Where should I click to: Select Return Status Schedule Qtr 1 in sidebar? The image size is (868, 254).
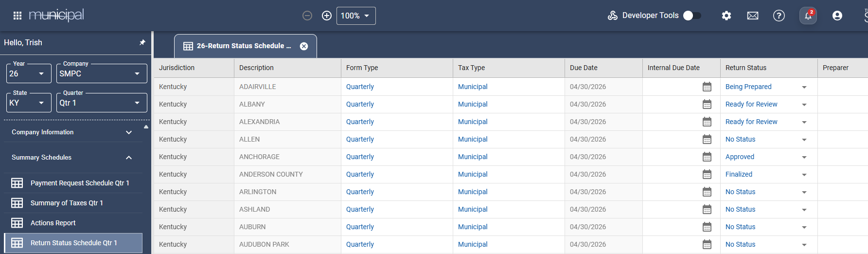click(x=73, y=243)
